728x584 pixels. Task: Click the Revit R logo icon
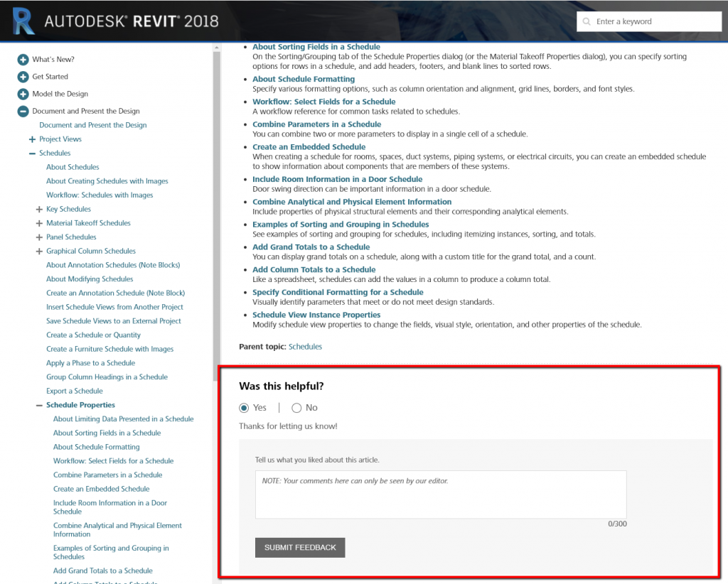point(23,21)
